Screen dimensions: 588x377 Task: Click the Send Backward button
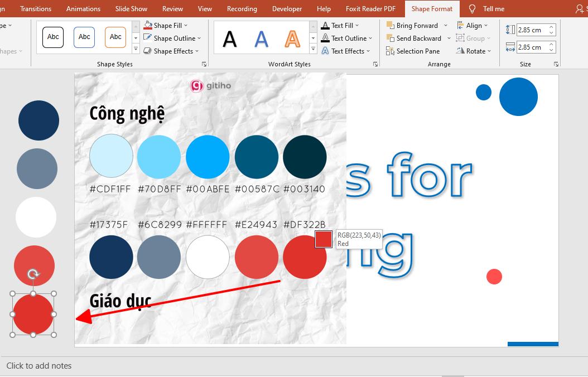pyautogui.click(x=414, y=38)
